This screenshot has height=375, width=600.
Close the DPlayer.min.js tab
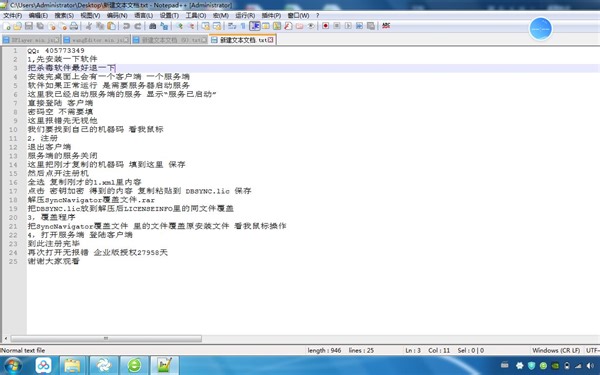click(57, 40)
